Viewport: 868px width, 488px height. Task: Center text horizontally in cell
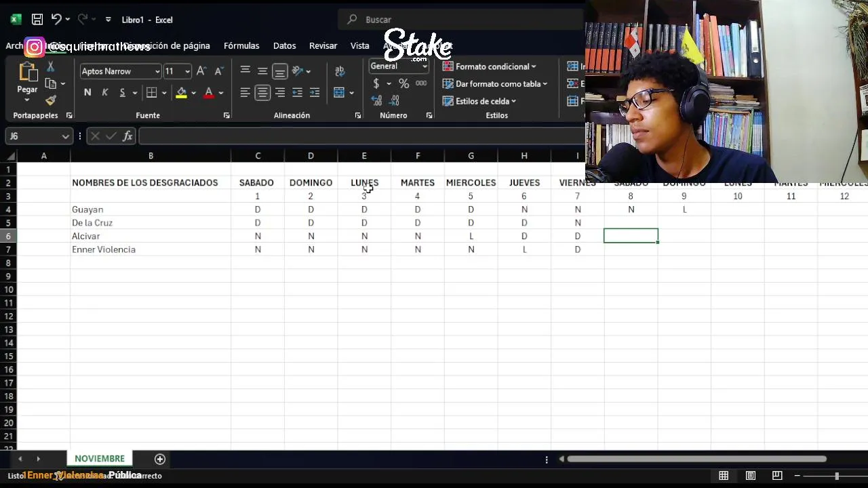[262, 92]
